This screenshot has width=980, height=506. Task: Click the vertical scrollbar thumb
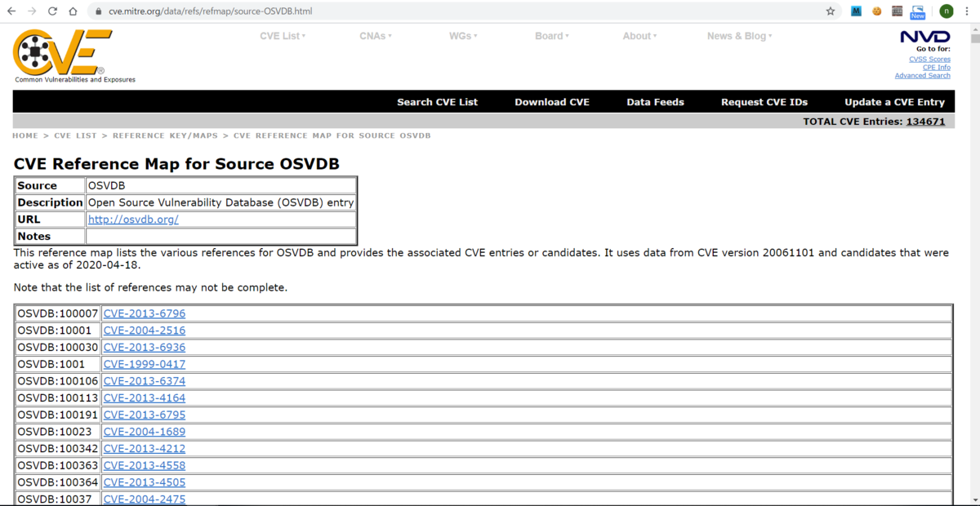(974, 38)
